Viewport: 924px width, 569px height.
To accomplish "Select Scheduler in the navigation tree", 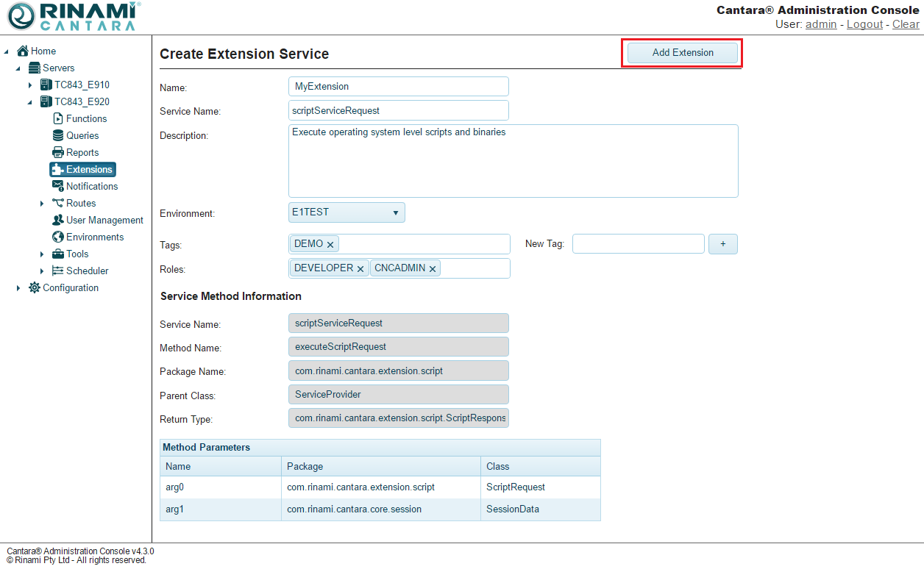I will 87,271.
